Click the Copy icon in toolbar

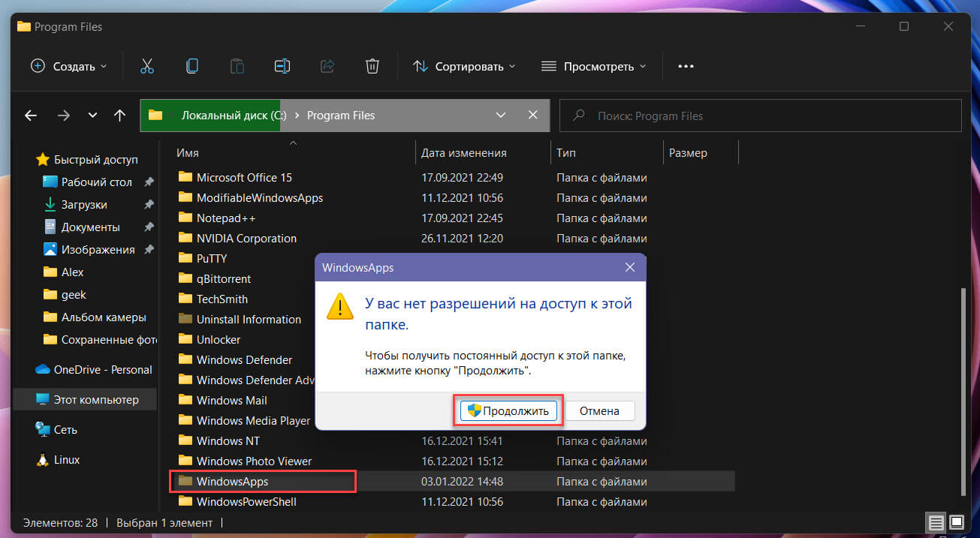pyautogui.click(x=191, y=66)
